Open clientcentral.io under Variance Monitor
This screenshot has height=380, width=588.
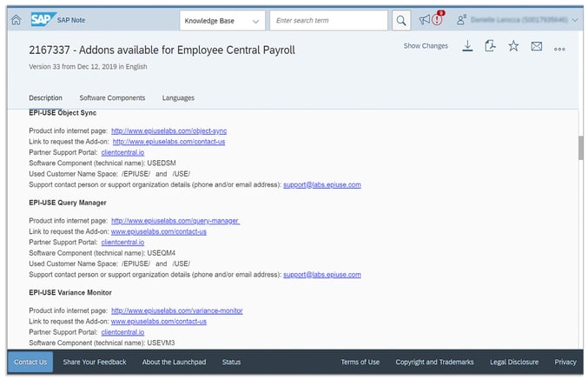point(122,332)
